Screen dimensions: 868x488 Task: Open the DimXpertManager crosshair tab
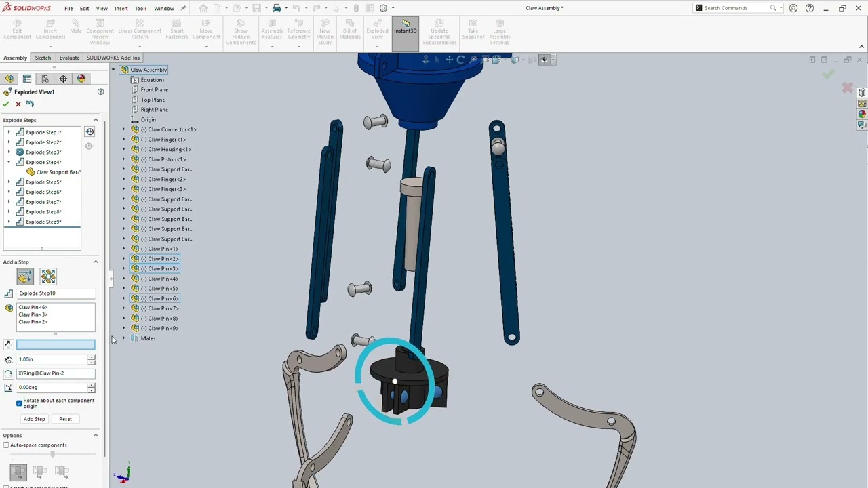(x=63, y=79)
